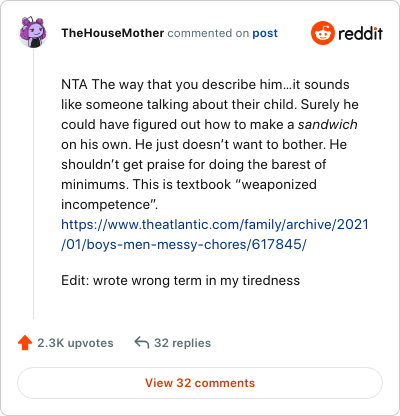The height and width of the screenshot is (416, 400).
Task: Click the sentence starting "Surely he"
Action: (210, 124)
